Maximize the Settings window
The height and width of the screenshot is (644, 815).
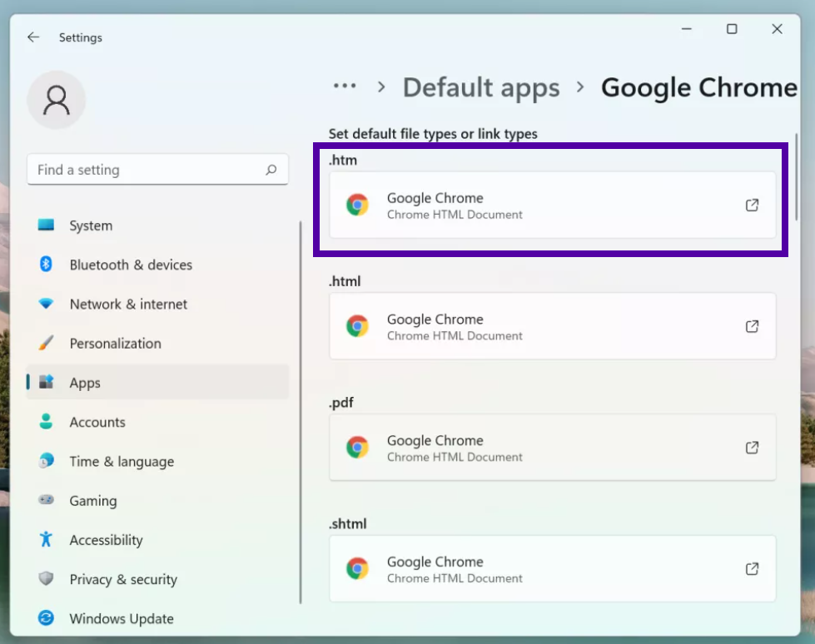pos(732,29)
